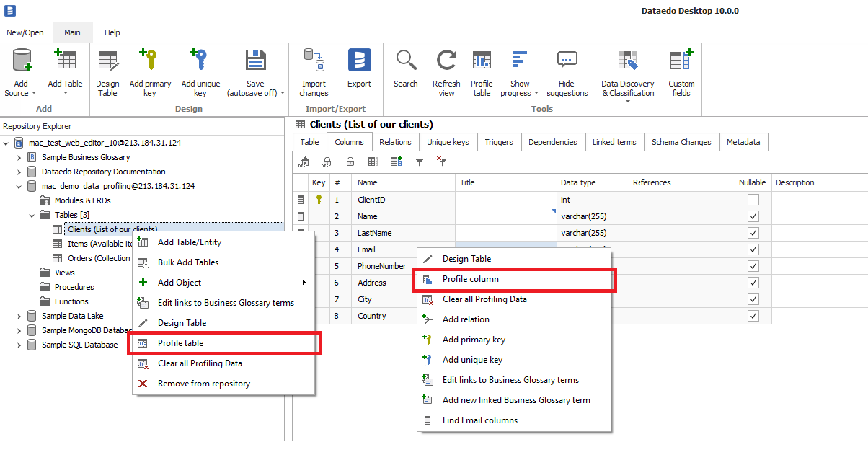
Task: Open the Help ribbon tab
Action: click(x=112, y=32)
